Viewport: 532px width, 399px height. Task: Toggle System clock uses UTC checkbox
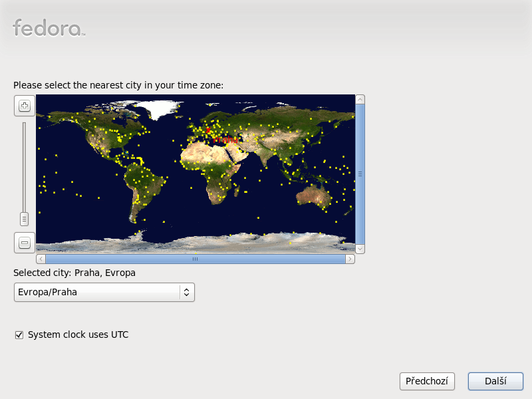[19, 335]
